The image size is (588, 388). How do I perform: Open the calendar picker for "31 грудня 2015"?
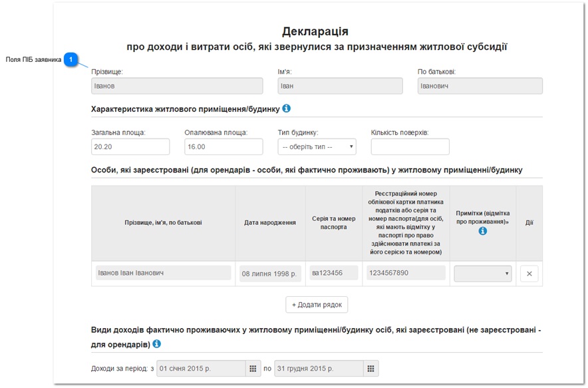tap(369, 367)
